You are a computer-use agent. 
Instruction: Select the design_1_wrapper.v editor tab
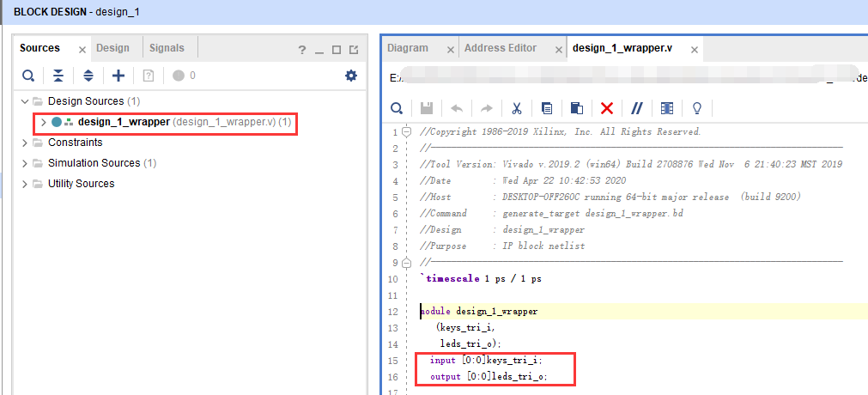[622, 47]
